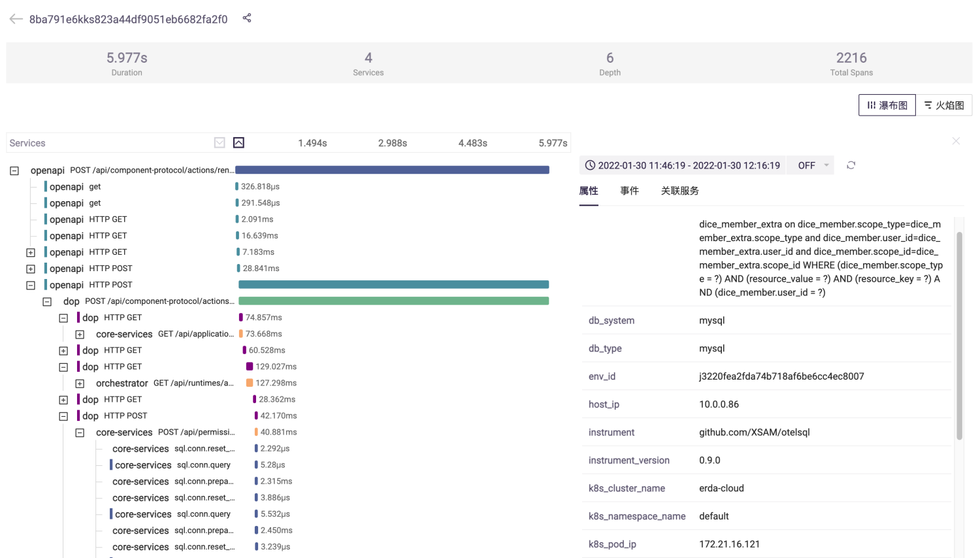Viewport: 980px width, 558px height.
Task: Select the 事件 tab
Action: click(630, 191)
